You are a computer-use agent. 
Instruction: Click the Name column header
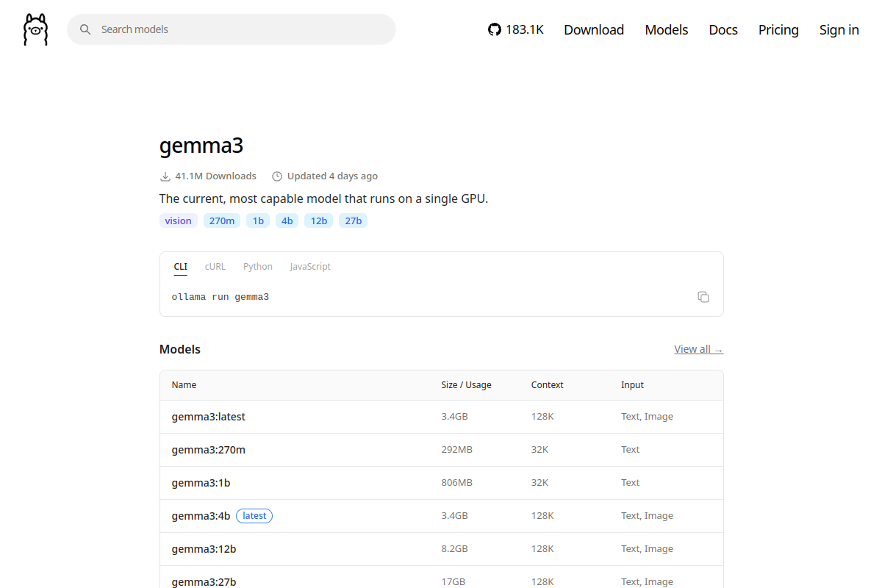(x=184, y=385)
